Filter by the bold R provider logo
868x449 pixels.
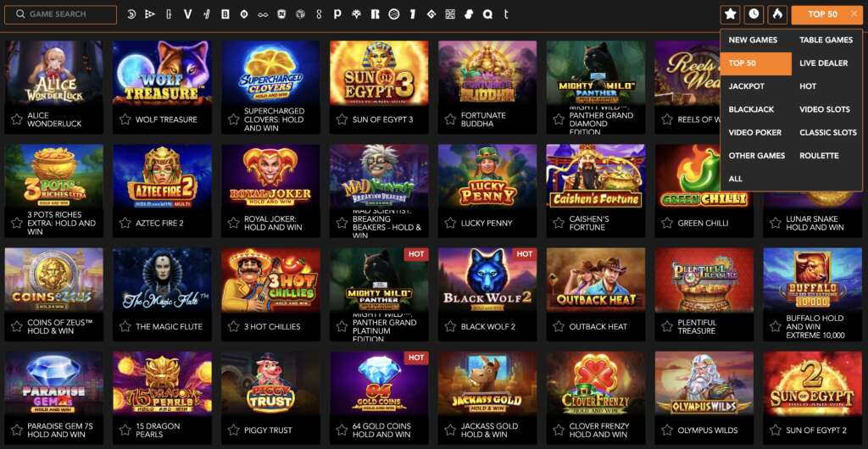[x=375, y=14]
